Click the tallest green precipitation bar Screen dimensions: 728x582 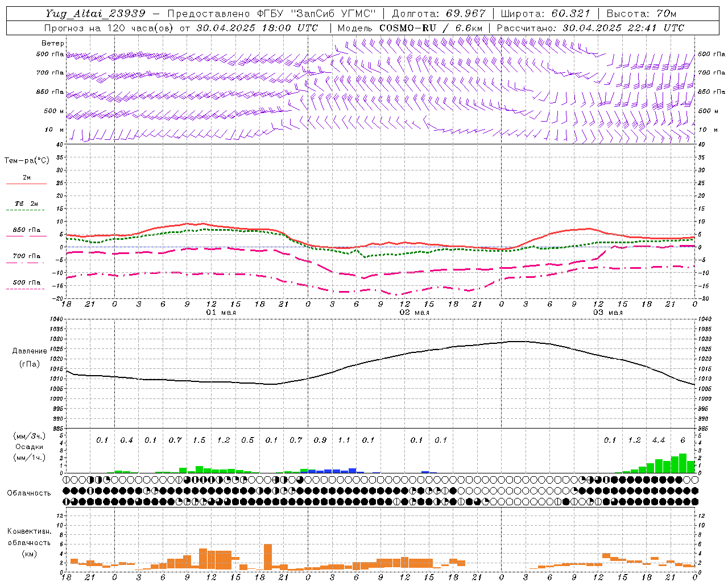[x=682, y=463]
